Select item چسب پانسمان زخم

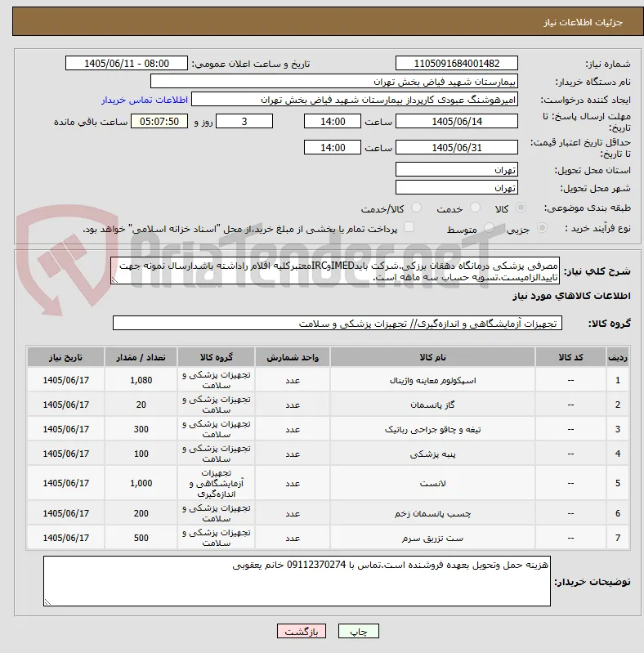click(x=432, y=513)
